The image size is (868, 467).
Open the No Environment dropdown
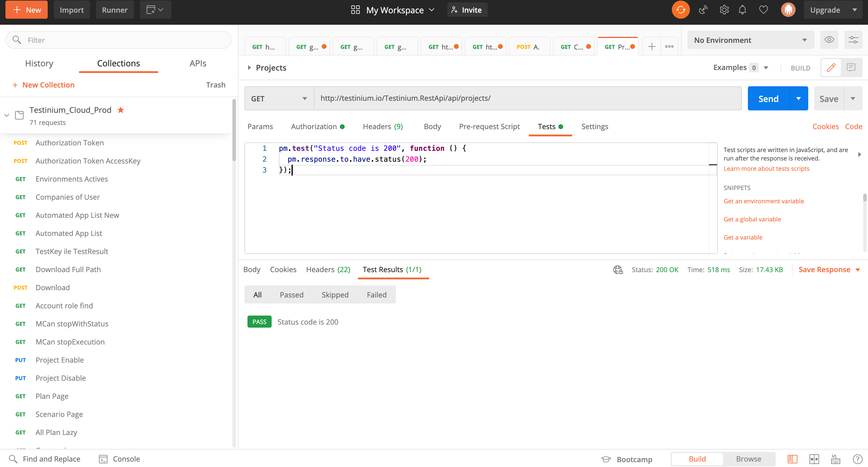click(x=750, y=40)
